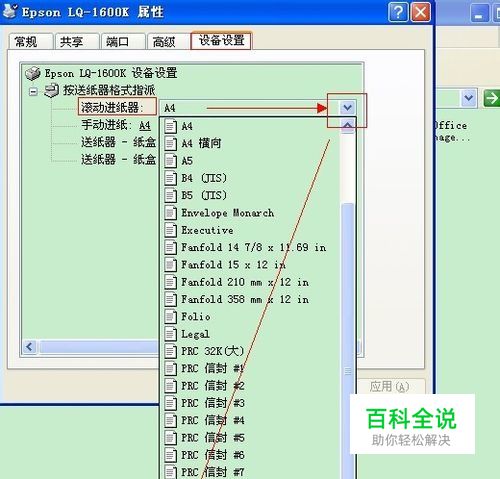Click the page icon beside Folio

[x=170, y=316]
